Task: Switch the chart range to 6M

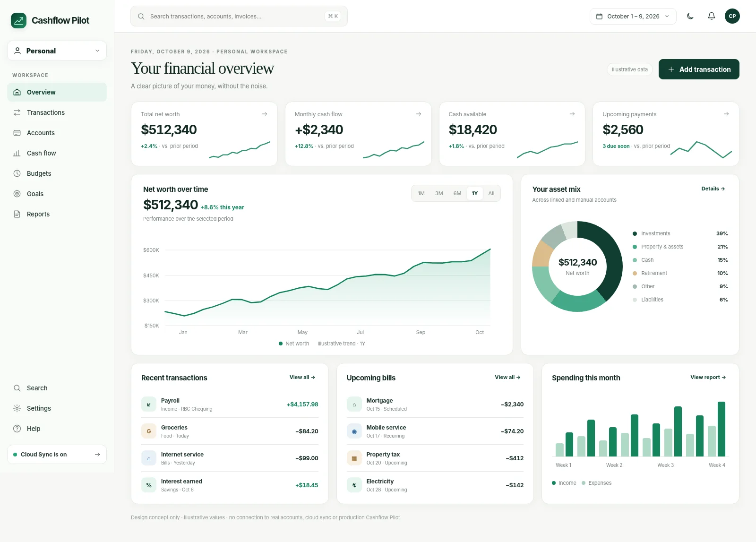Action: click(x=457, y=193)
